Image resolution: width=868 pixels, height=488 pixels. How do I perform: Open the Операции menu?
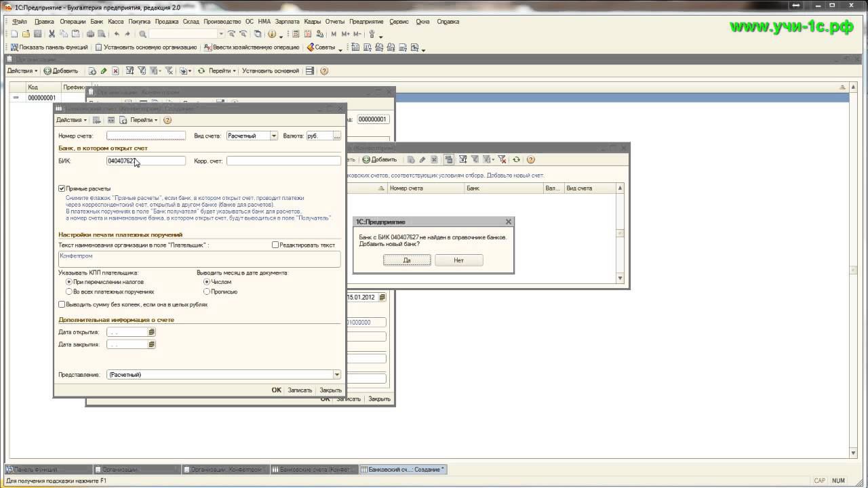pos(73,22)
